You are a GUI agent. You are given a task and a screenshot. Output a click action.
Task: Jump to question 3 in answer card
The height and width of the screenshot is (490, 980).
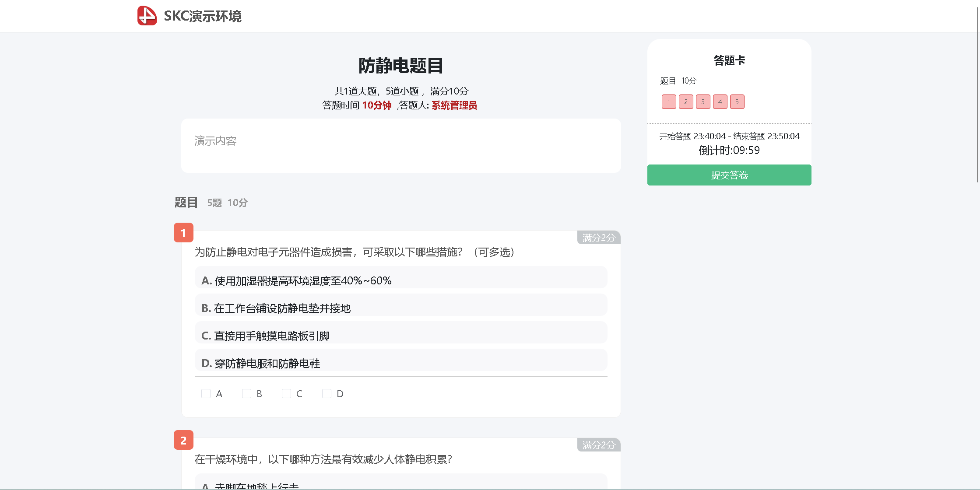(x=703, y=102)
